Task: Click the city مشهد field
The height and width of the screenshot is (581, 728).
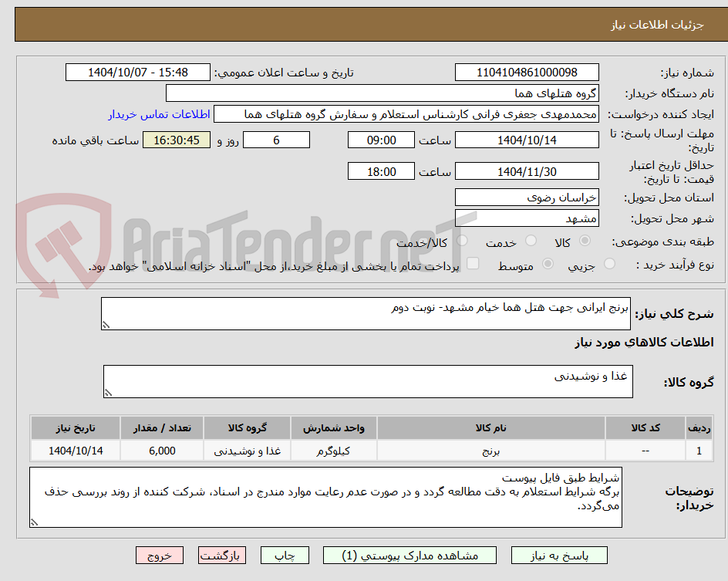Action: coord(527,218)
